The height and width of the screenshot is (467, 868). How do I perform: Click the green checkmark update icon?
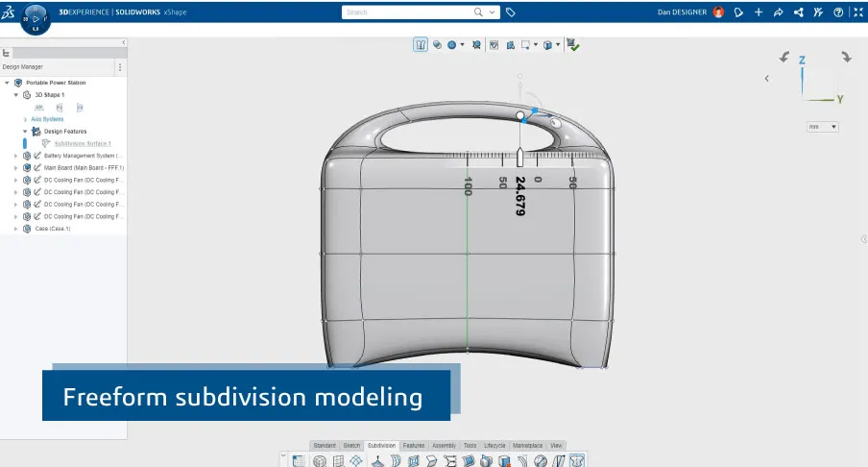pos(572,44)
